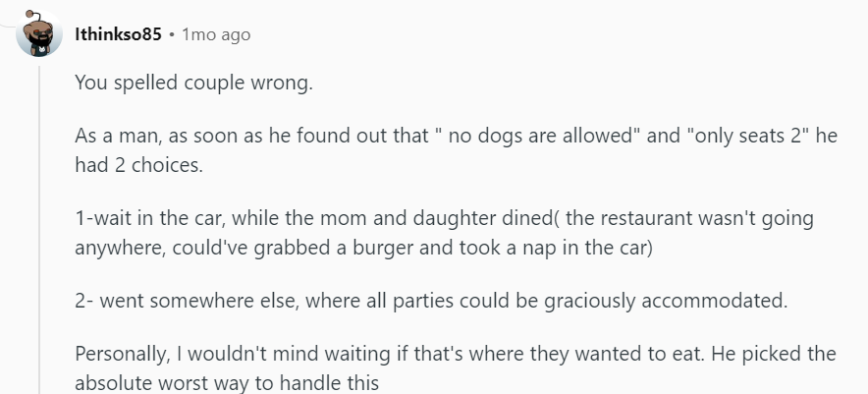This screenshot has height=394, width=868.
Task: Click the line beginning '1-wait in the car'
Action: (444, 218)
